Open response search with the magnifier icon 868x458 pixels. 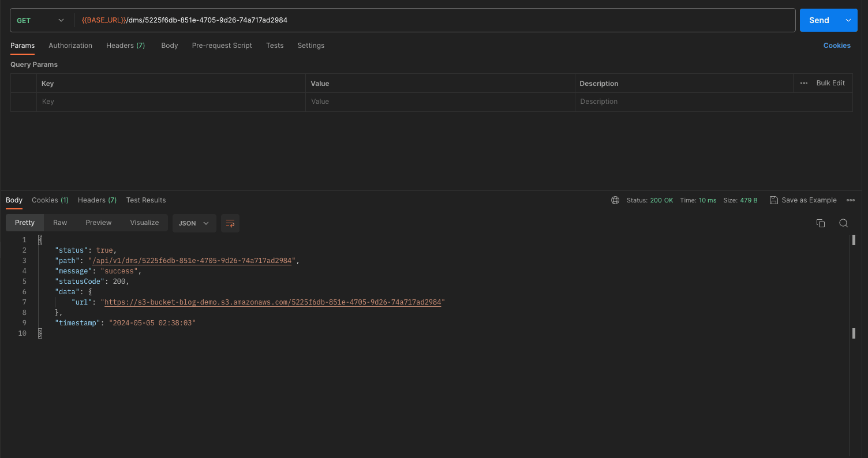pos(843,223)
